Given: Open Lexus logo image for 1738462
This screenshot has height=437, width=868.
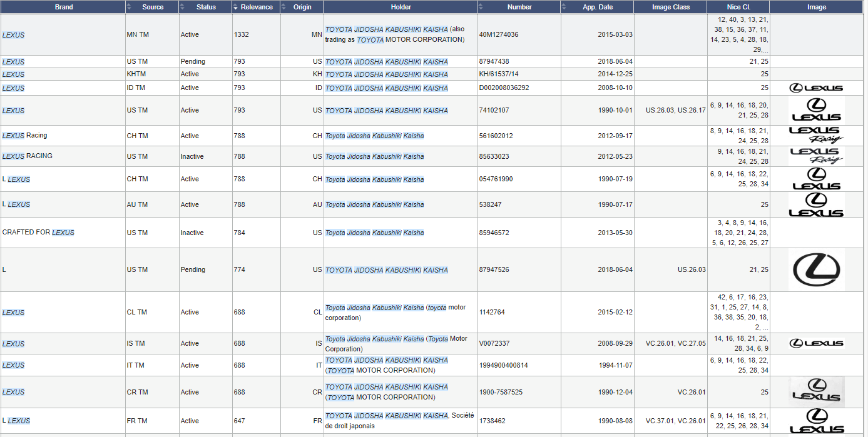Looking at the screenshot, I should point(816,421).
